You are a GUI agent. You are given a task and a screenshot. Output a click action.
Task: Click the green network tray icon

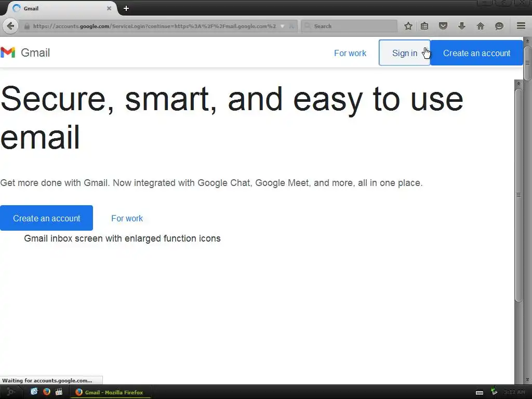coord(494,392)
